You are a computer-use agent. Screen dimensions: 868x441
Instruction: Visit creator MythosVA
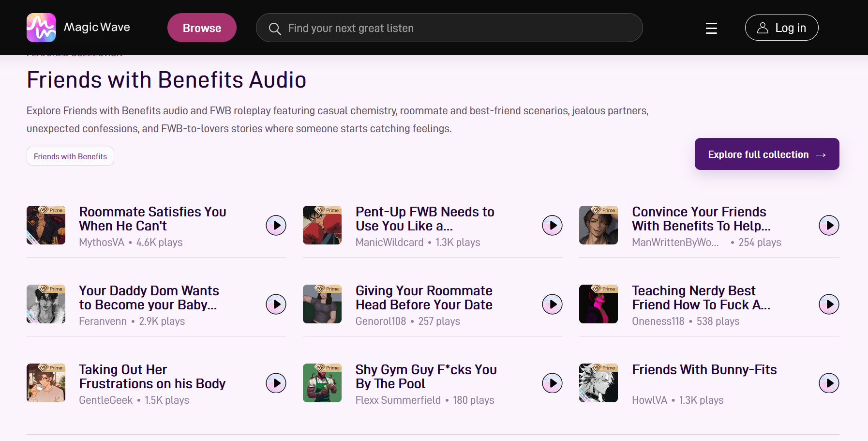pos(102,243)
